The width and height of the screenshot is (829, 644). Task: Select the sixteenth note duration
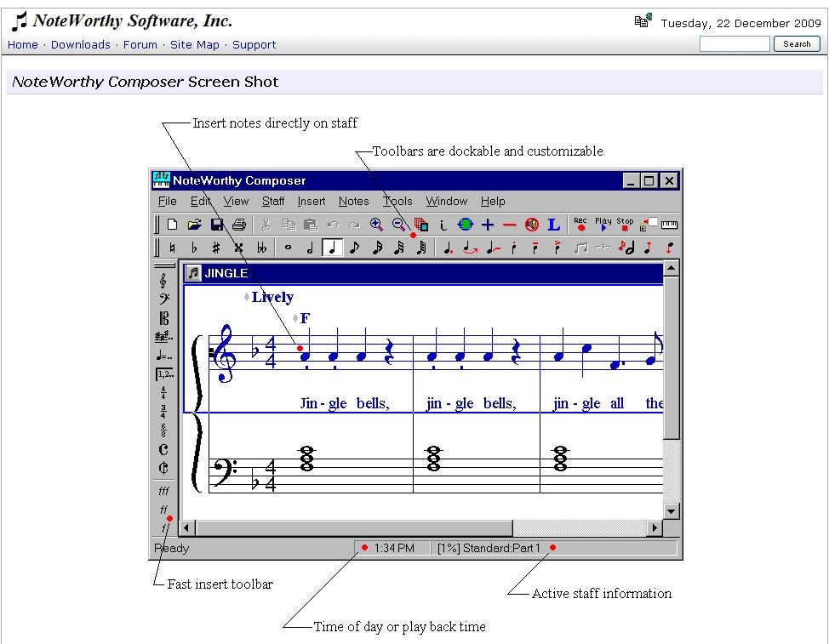377,248
